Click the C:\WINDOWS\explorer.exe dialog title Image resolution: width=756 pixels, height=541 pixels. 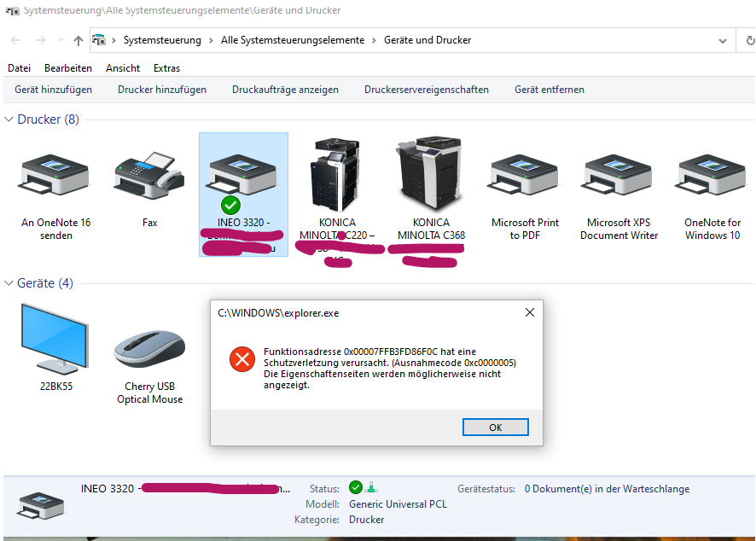click(278, 313)
